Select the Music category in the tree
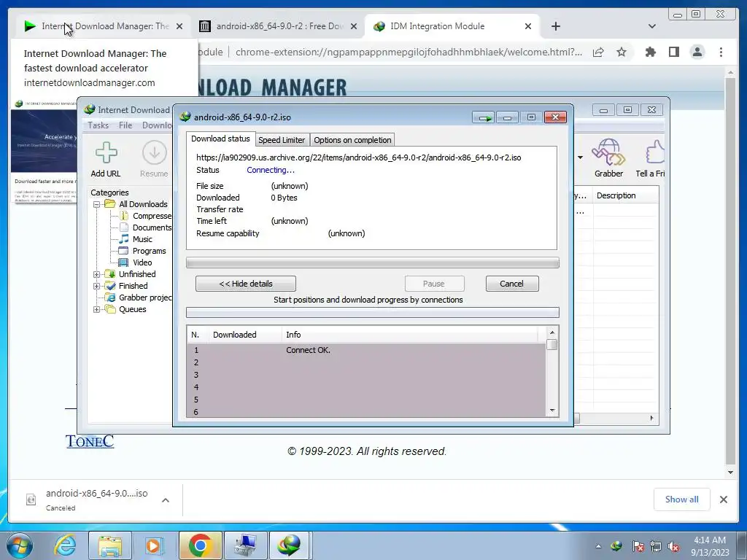The width and height of the screenshot is (747, 560). point(142,239)
